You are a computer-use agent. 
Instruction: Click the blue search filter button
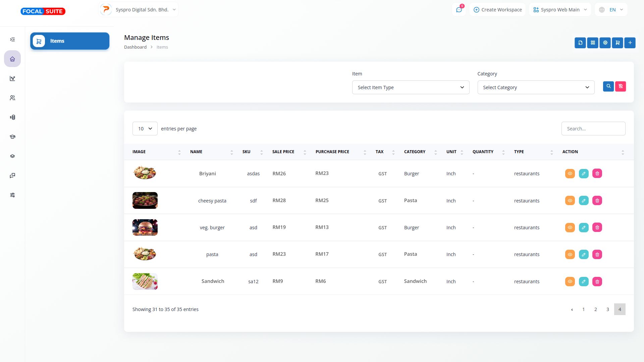pyautogui.click(x=608, y=86)
